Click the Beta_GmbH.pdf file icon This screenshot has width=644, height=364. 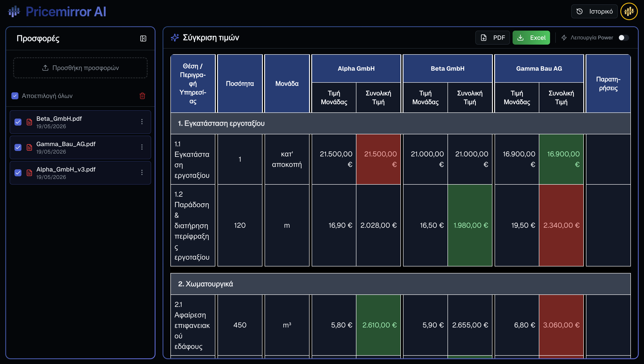[x=29, y=122]
